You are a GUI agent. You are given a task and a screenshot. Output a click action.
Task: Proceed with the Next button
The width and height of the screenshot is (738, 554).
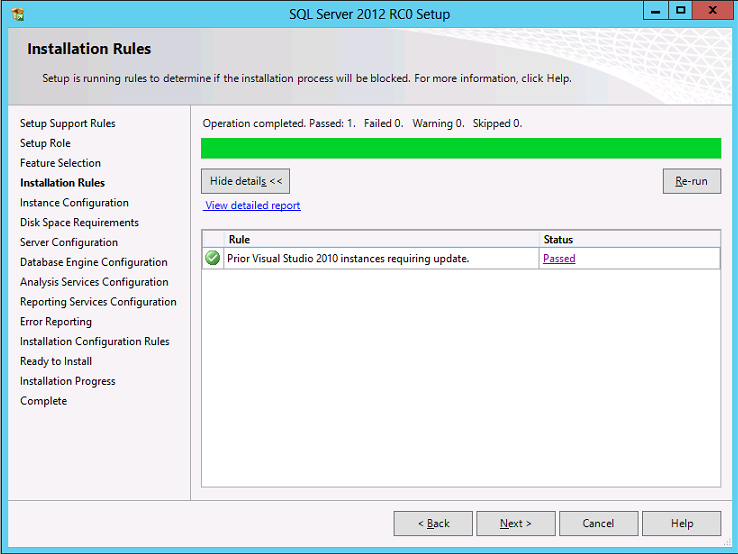(516, 523)
